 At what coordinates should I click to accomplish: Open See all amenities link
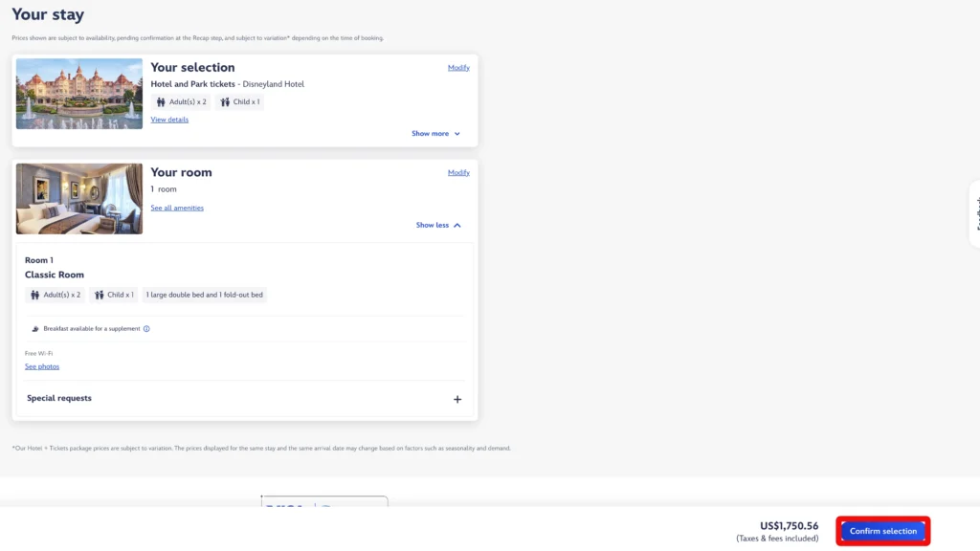[177, 208]
